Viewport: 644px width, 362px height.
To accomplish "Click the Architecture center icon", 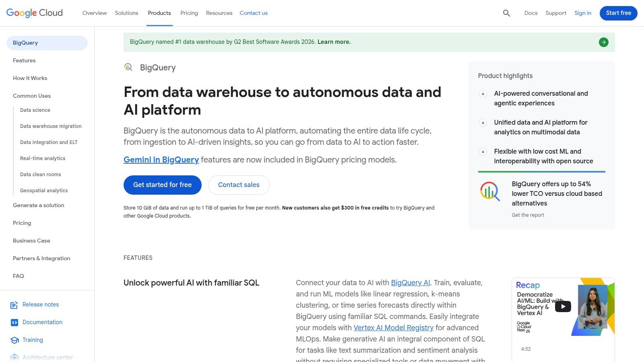I will coord(14,357).
